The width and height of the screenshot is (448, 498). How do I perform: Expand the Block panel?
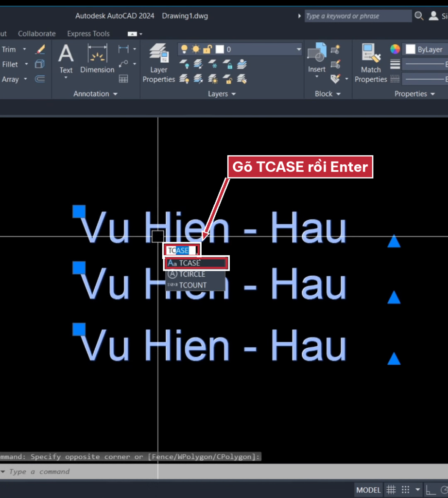(x=328, y=94)
